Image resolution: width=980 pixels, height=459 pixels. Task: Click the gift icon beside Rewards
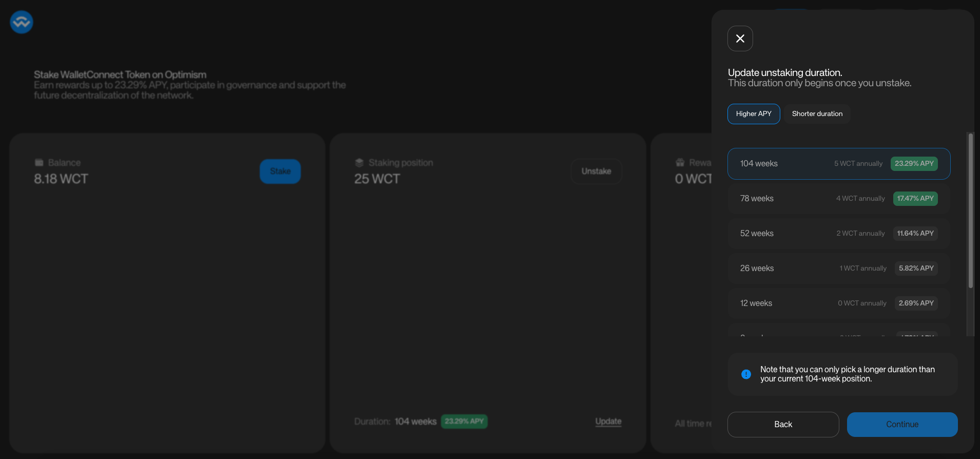(x=680, y=163)
